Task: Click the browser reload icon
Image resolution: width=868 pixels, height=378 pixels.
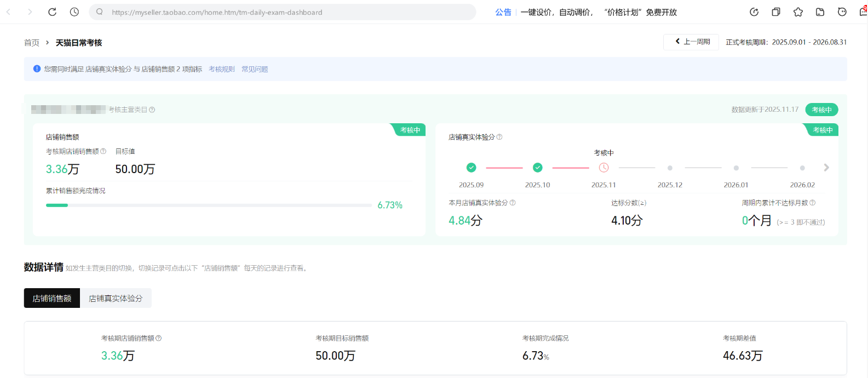Action: 52,12
